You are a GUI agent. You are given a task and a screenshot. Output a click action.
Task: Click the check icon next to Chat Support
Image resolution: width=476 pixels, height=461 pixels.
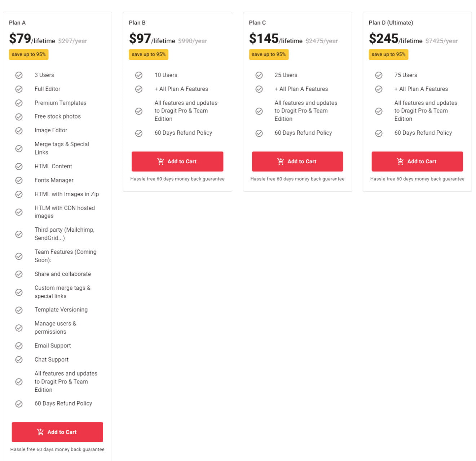tap(19, 360)
